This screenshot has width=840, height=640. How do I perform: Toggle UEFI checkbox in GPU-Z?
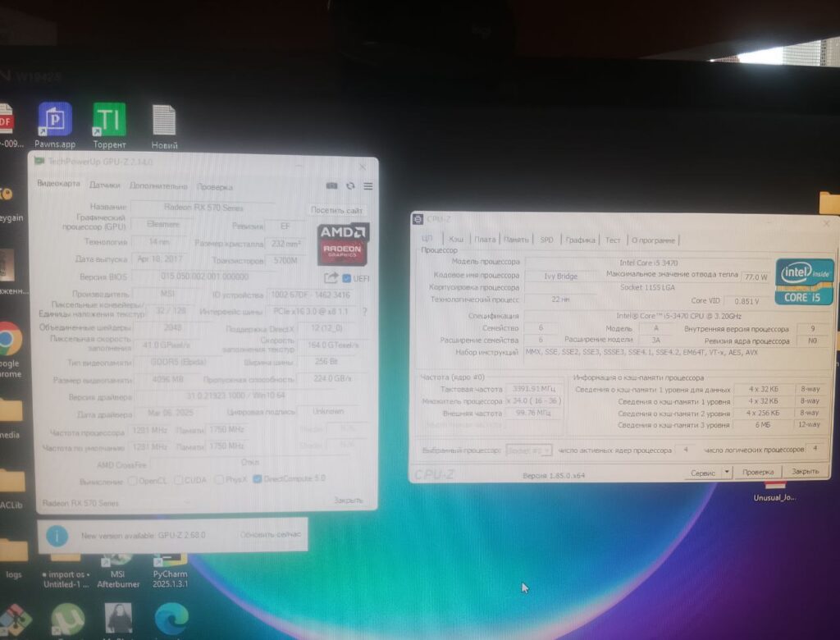[x=347, y=278]
